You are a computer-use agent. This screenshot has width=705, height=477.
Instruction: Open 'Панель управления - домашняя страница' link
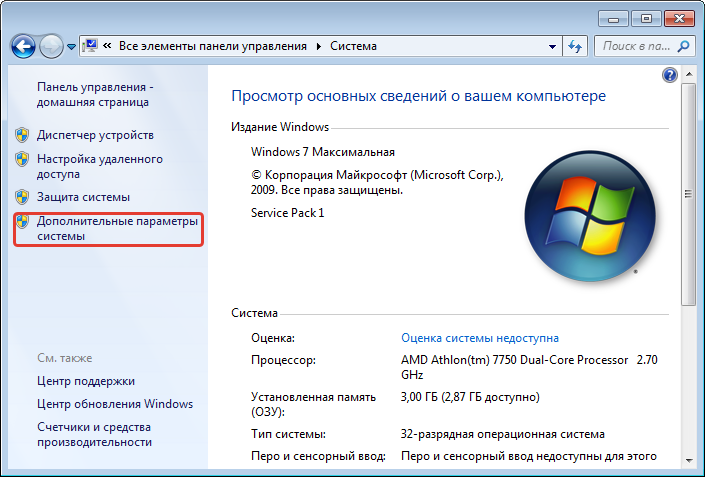[95, 94]
